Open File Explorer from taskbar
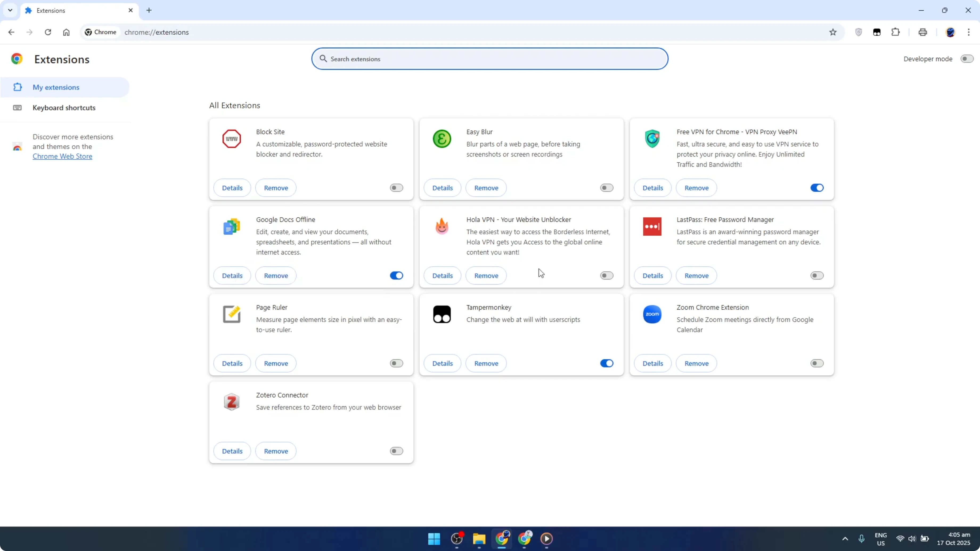980x551 pixels. pyautogui.click(x=479, y=538)
